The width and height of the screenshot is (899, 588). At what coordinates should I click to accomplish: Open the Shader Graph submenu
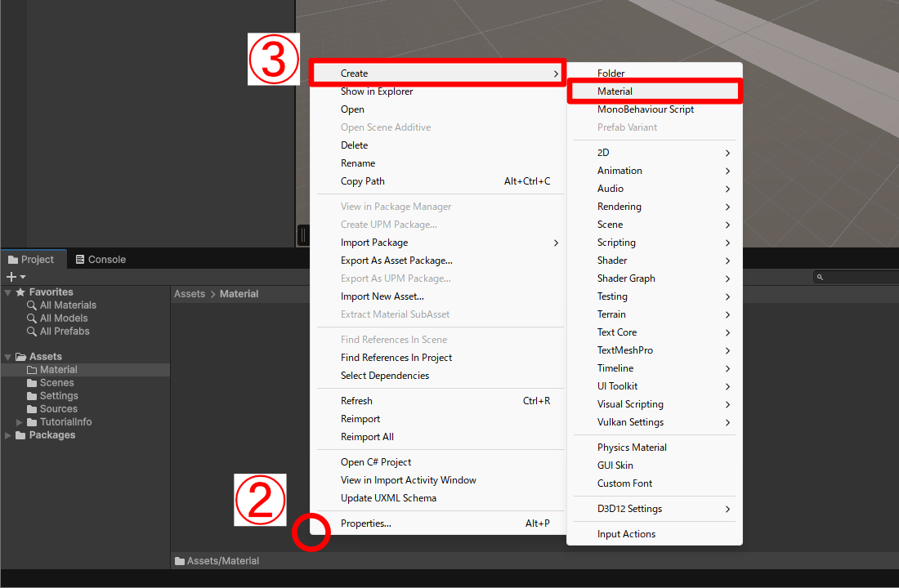click(626, 278)
